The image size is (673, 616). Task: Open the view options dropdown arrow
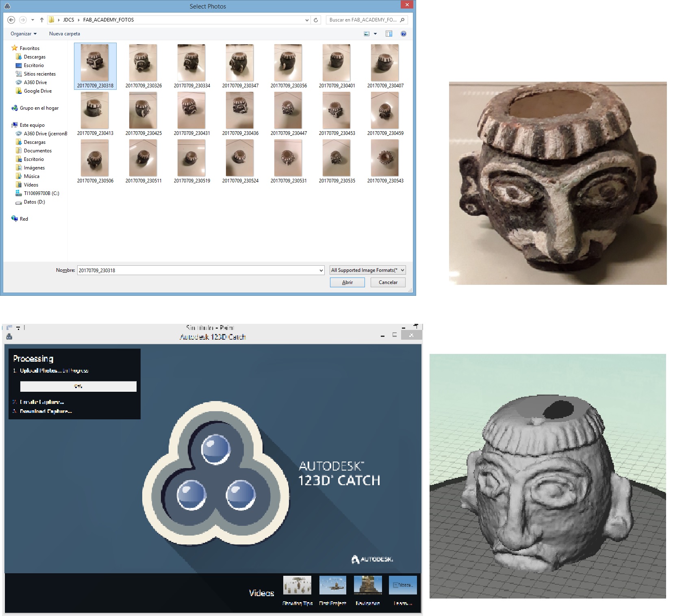[375, 34]
